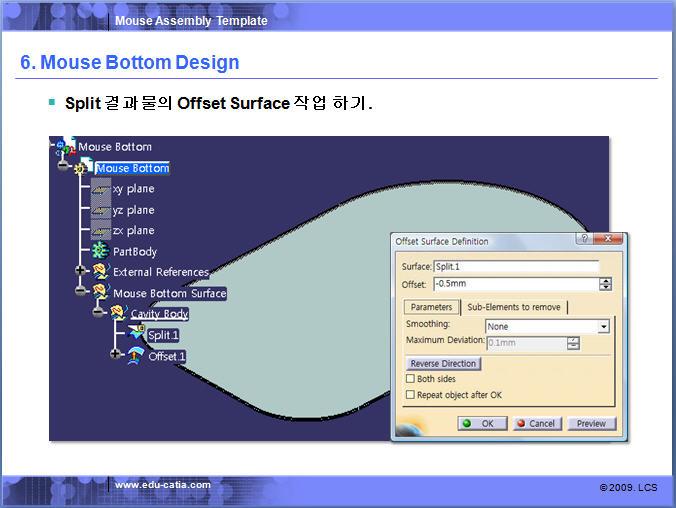Select the Parameters tab
This screenshot has height=508, width=676.
point(431,307)
